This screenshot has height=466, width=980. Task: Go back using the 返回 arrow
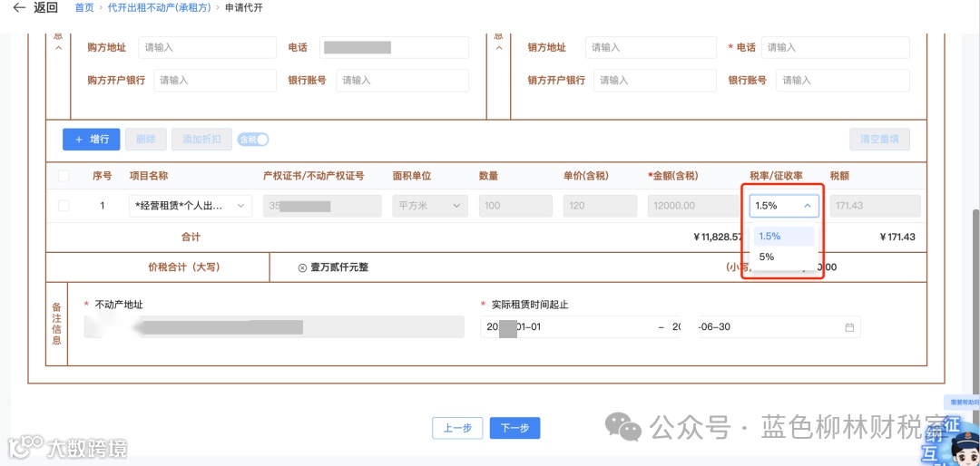pyautogui.click(x=20, y=8)
